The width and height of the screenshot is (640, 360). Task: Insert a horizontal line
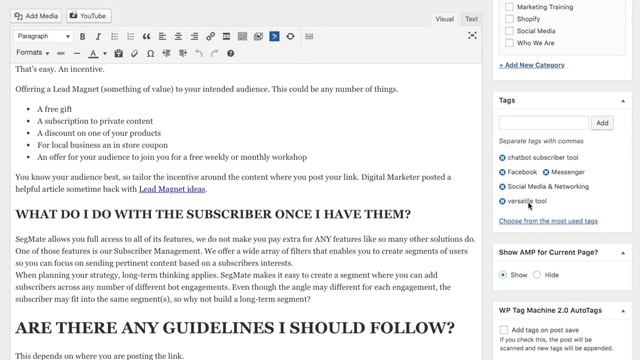[x=77, y=53]
